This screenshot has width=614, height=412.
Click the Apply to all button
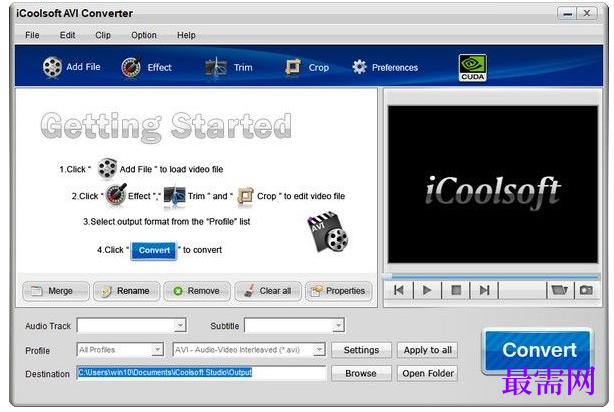[x=428, y=350]
